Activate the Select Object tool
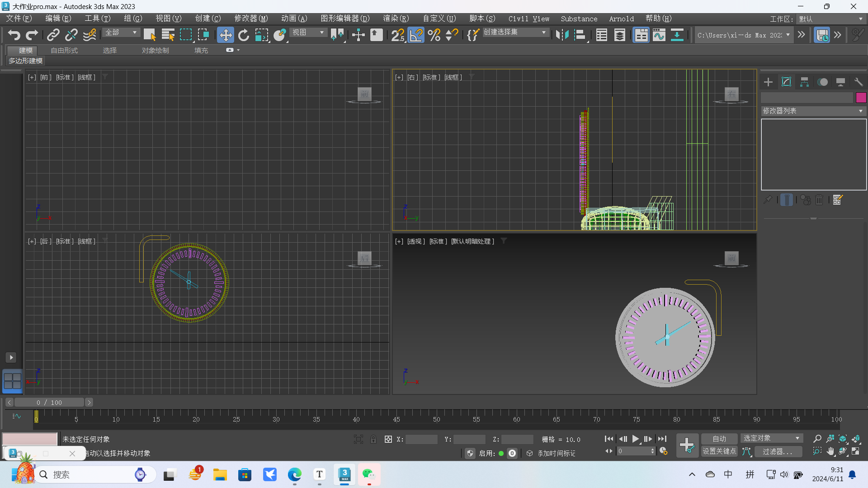Image resolution: width=868 pixels, height=488 pixels. tap(150, 35)
